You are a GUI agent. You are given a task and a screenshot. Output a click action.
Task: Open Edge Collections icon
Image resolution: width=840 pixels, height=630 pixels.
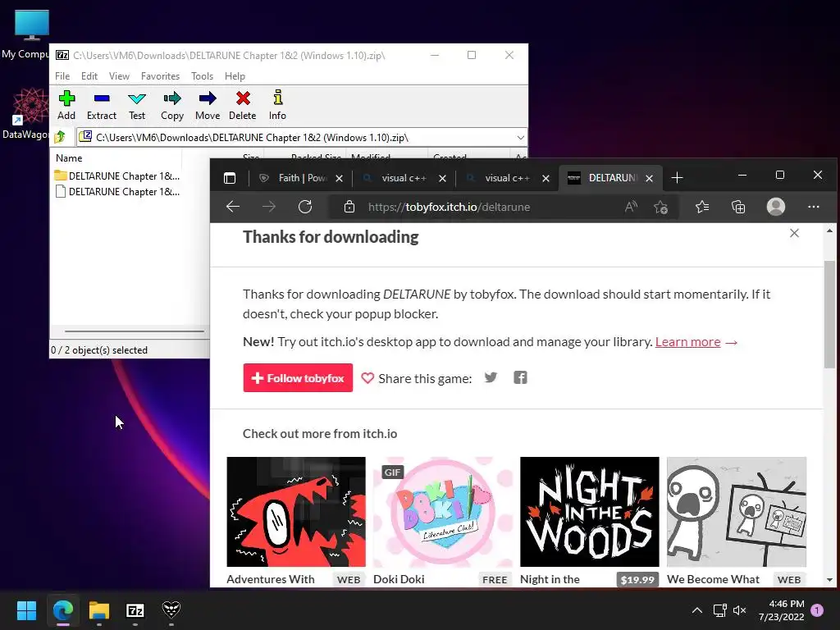(738, 207)
